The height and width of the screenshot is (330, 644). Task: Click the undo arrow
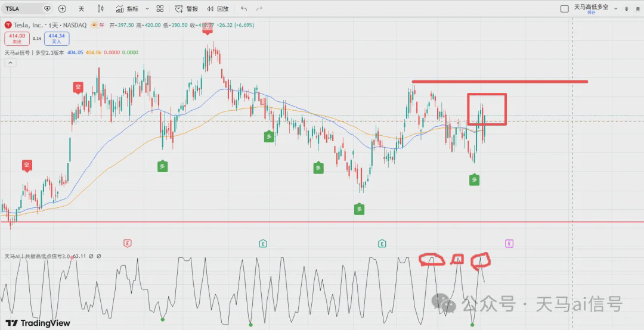[x=244, y=8]
